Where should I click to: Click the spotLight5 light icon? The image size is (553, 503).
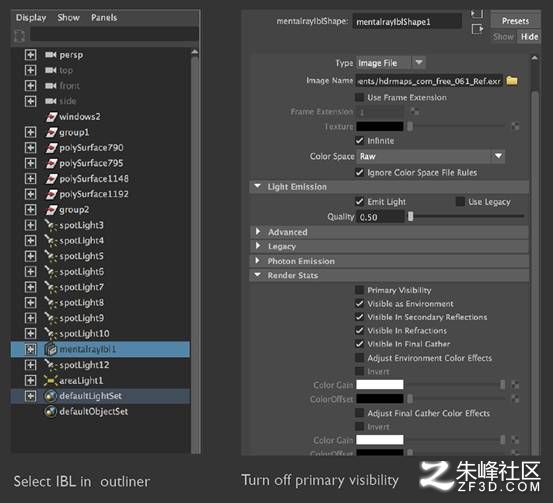[x=51, y=256]
